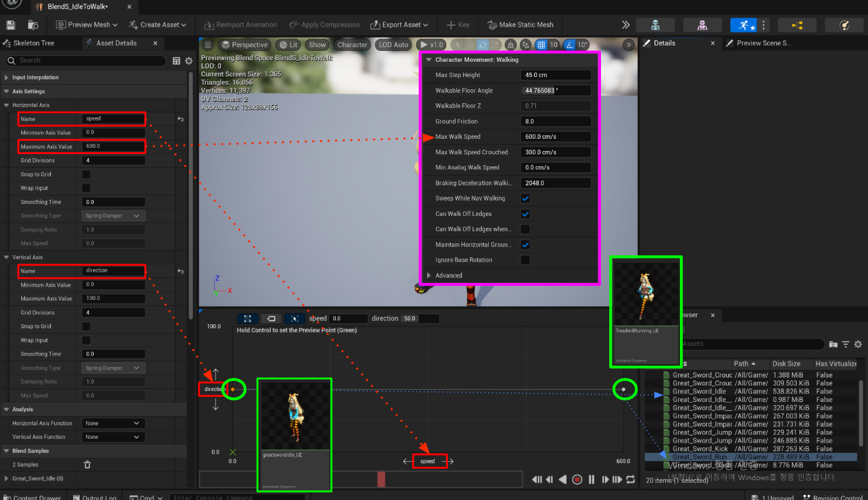
Task: Open the Lit view mode menu
Action: 288,45
